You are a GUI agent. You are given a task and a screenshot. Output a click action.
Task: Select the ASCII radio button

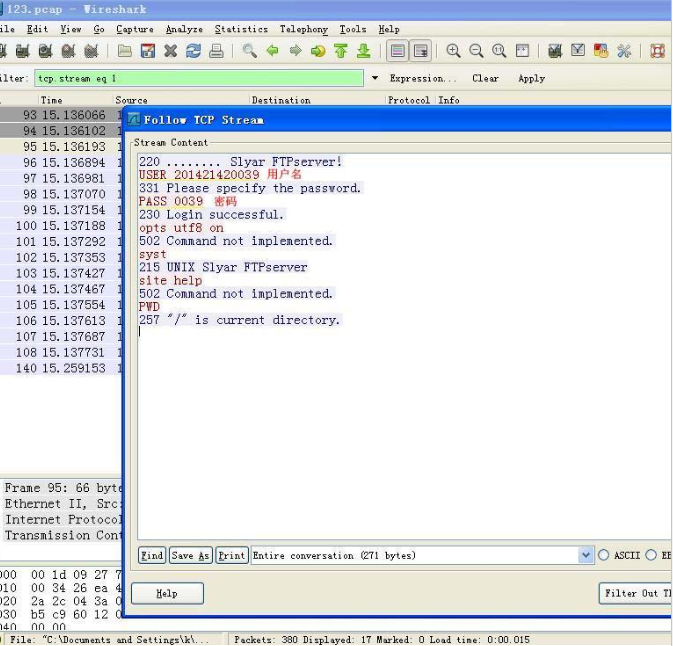pos(603,556)
